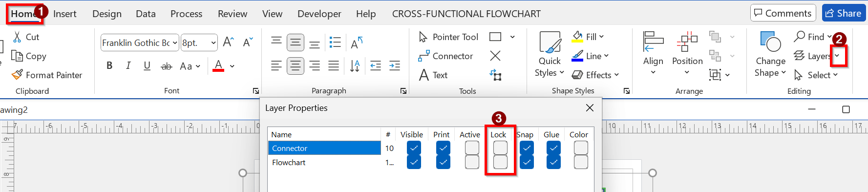
Task: Decrease paragraph indent
Action: [x=376, y=65]
